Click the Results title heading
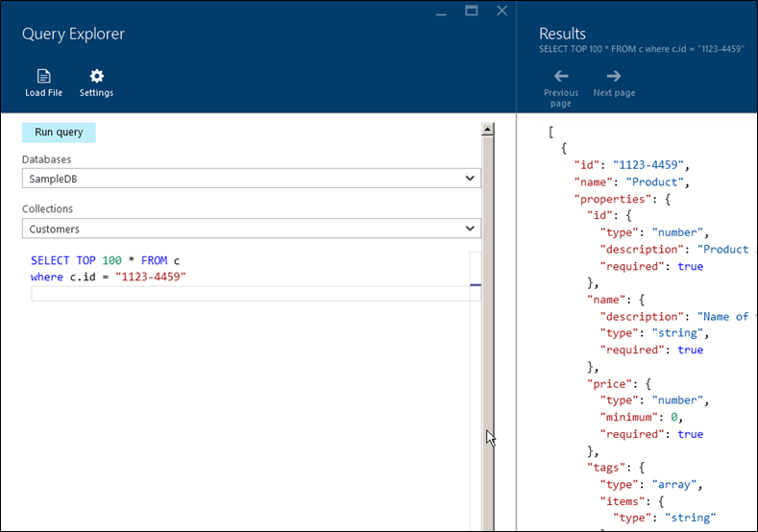This screenshot has height=532, width=758. coord(562,34)
